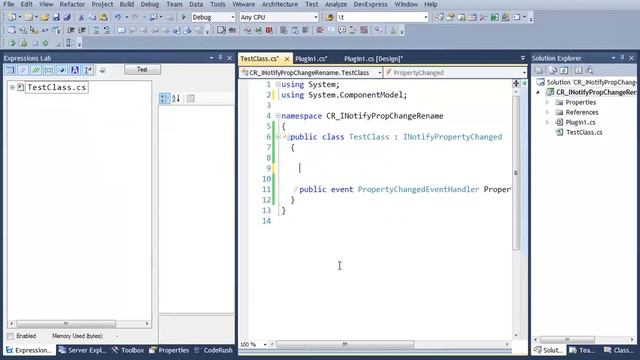The width and height of the screenshot is (640, 360).
Task: Open the Architecture menu
Action: (x=280, y=4)
